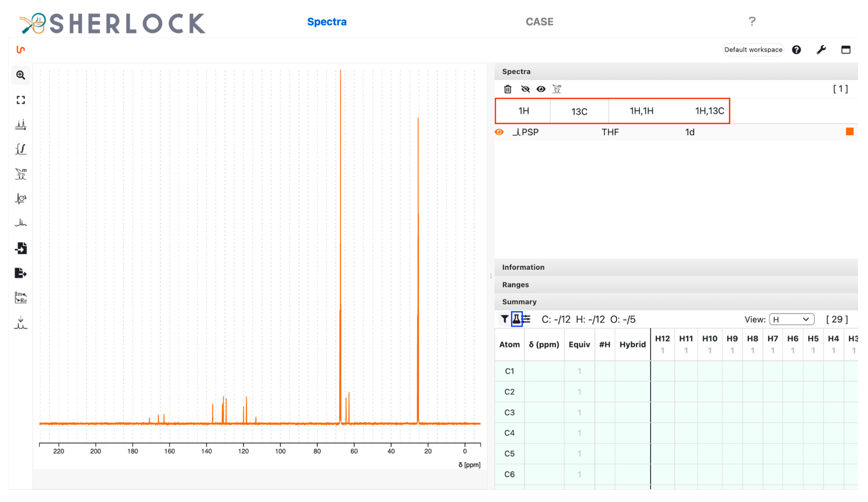This screenshot has width=868, height=502.
Task: Open the CASE top menu tab
Action: (539, 22)
